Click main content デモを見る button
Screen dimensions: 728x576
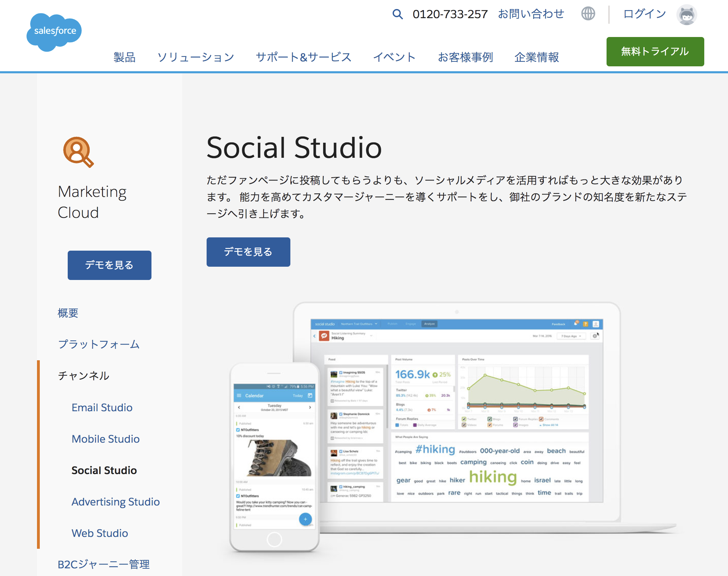tap(248, 252)
